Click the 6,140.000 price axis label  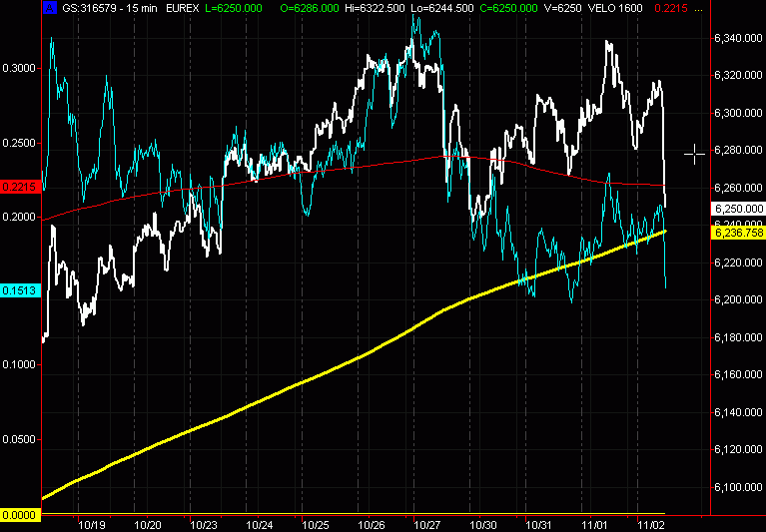[738, 412]
